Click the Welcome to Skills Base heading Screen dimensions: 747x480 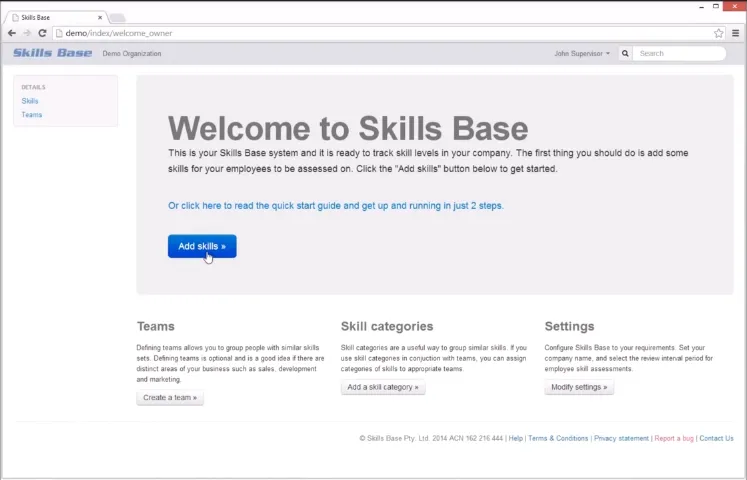coord(348,128)
